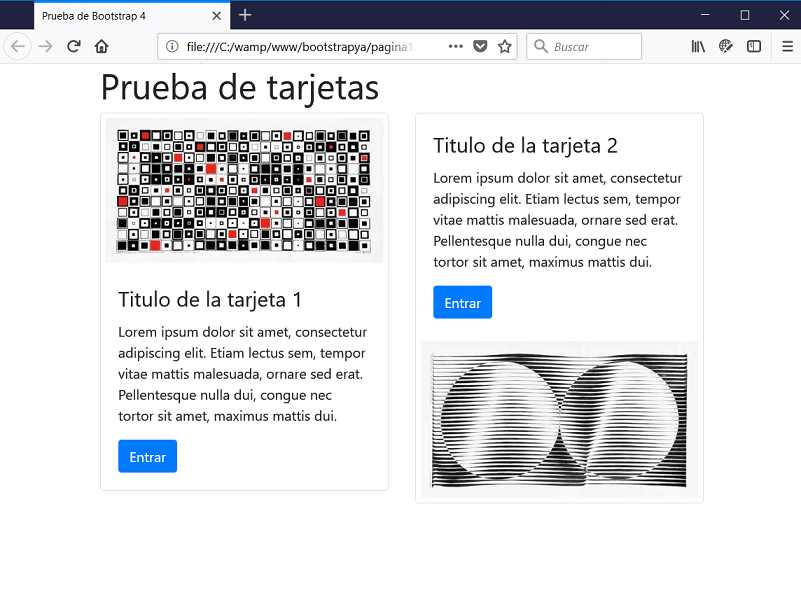This screenshot has height=614, width=801.
Task: Focus the Buscar search box
Action: 584,46
